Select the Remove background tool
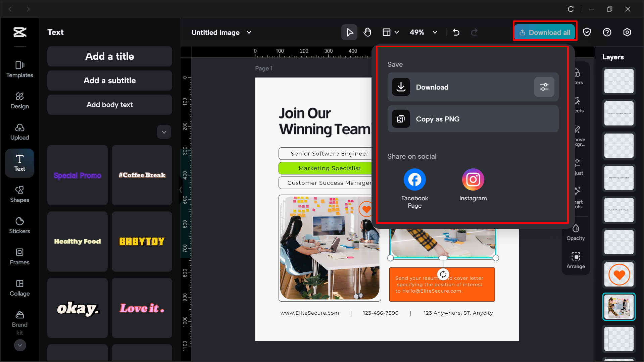 pos(577,134)
